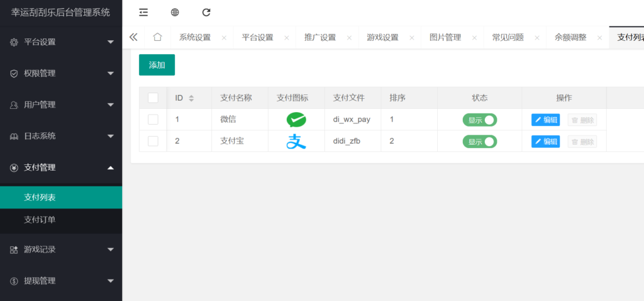Click the 状态 column header

pos(480,98)
